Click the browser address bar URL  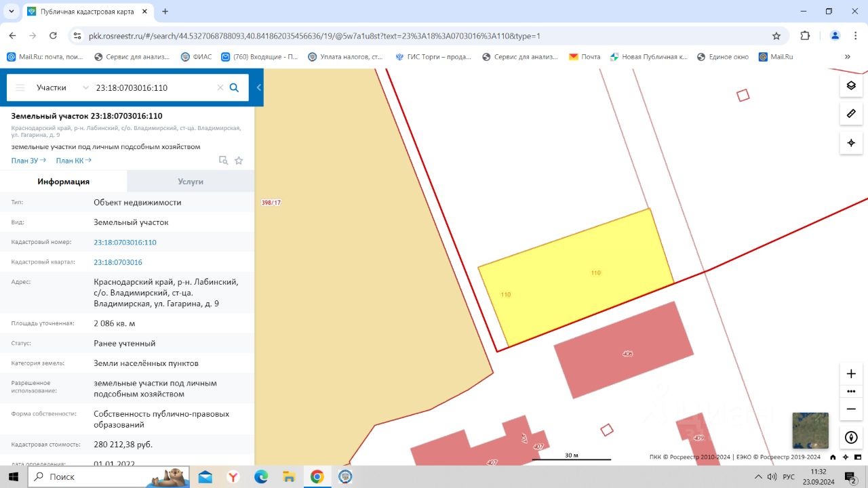coord(314,36)
